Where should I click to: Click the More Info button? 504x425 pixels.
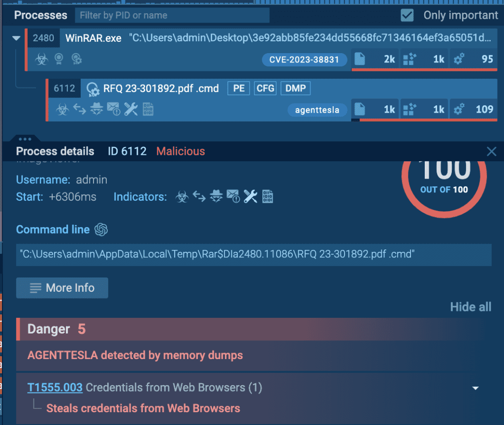[x=62, y=288]
